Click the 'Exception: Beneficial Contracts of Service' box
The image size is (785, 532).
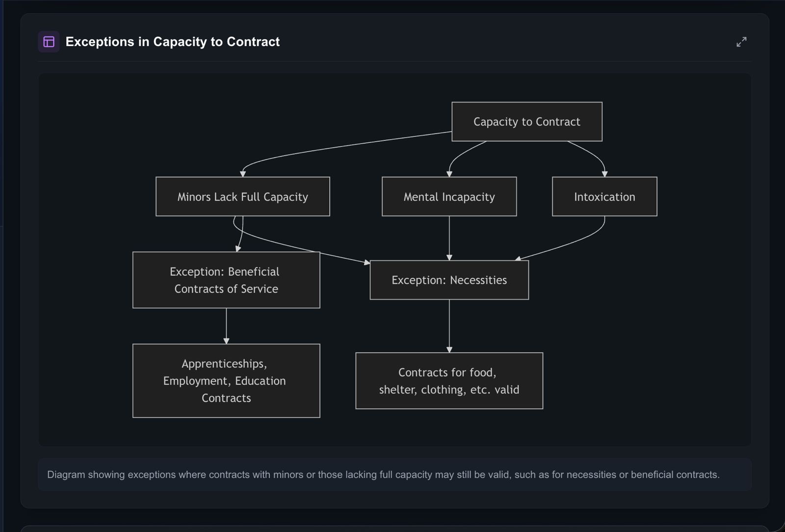click(226, 280)
